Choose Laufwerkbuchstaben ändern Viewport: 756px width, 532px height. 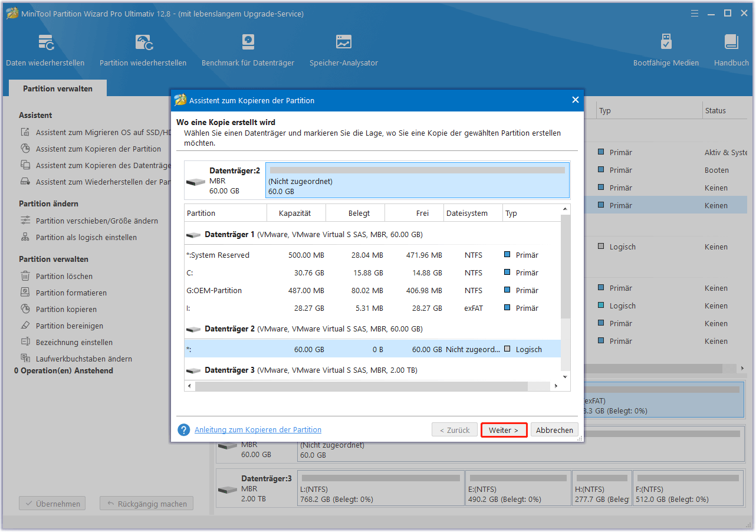tap(77, 359)
